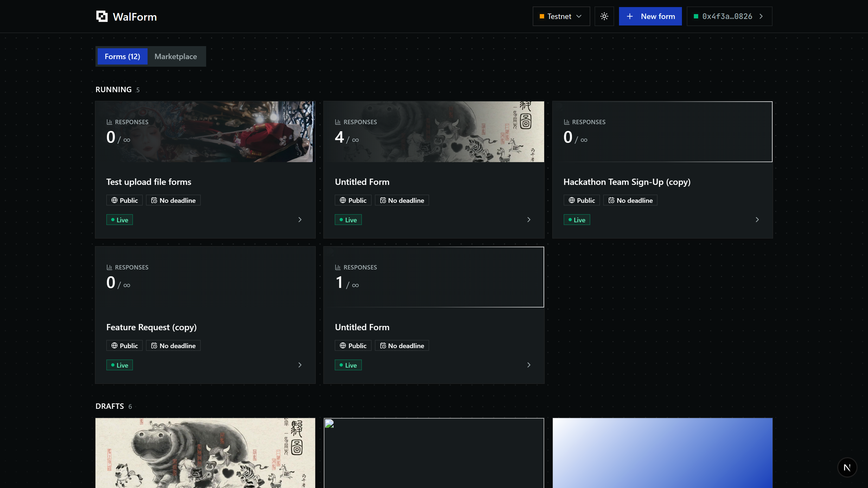Click the Public globe icon on Test upload file forms
This screenshot has width=868, height=488.
pyautogui.click(x=114, y=200)
